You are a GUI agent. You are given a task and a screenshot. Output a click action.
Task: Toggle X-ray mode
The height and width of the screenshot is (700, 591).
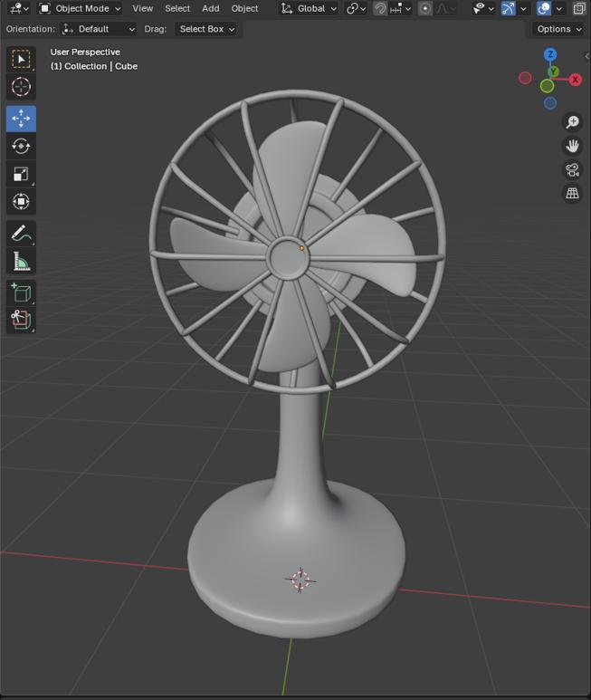(579, 8)
